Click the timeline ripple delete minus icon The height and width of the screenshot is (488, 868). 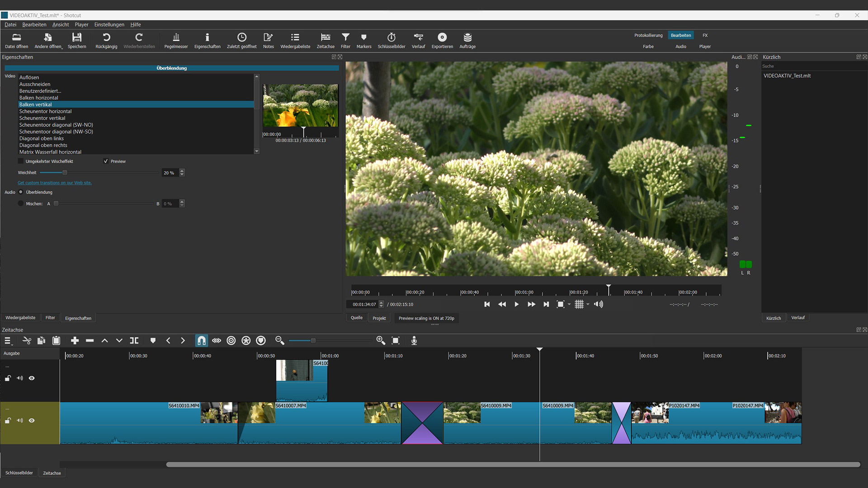point(90,341)
